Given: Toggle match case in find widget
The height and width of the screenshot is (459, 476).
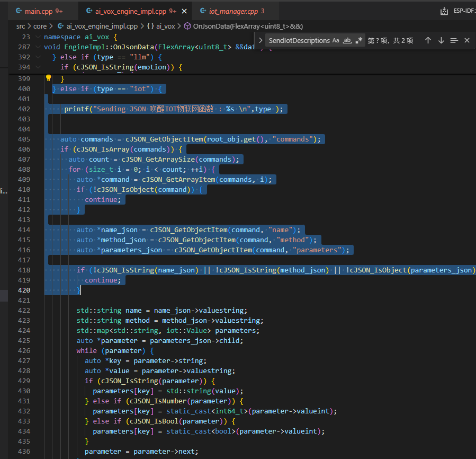Looking at the screenshot, I should pyautogui.click(x=336, y=40).
